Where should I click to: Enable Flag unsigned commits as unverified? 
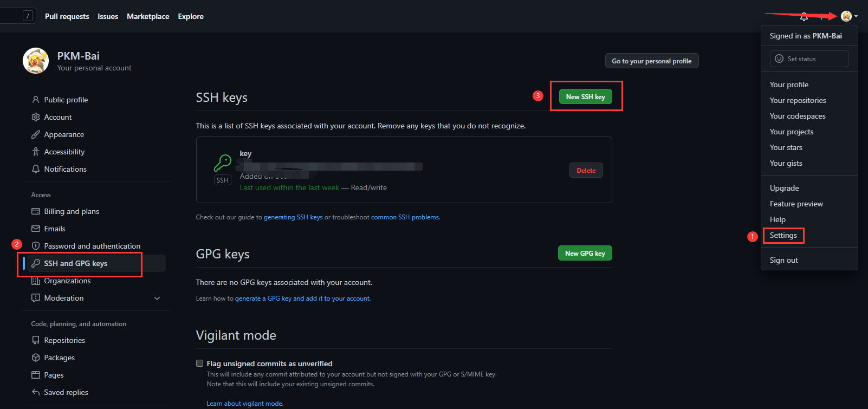[200, 363]
